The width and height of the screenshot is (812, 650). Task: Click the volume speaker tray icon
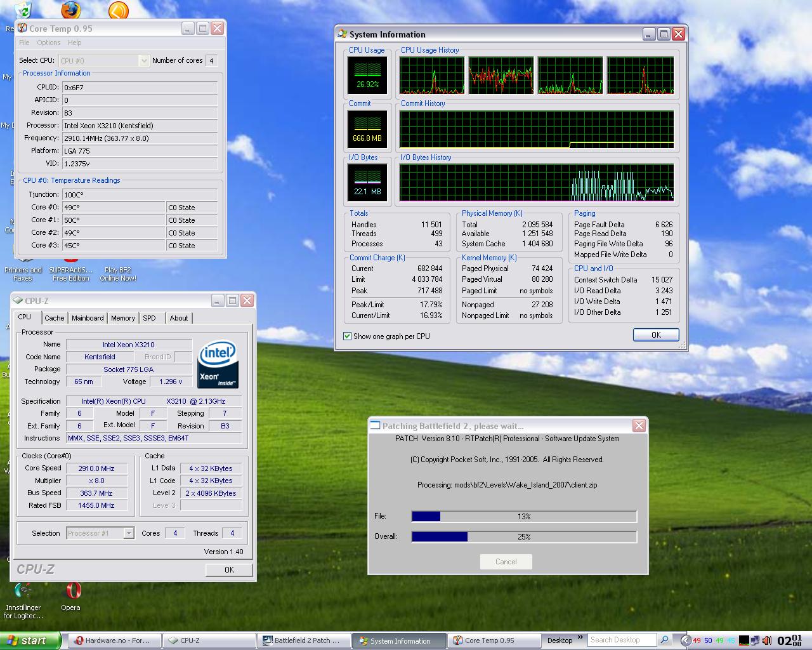766,640
